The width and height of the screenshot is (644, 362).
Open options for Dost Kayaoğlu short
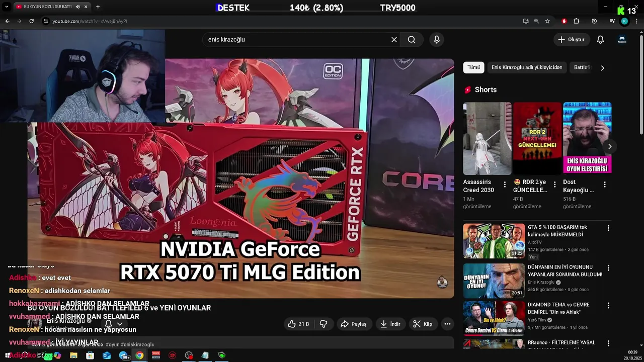[605, 185]
